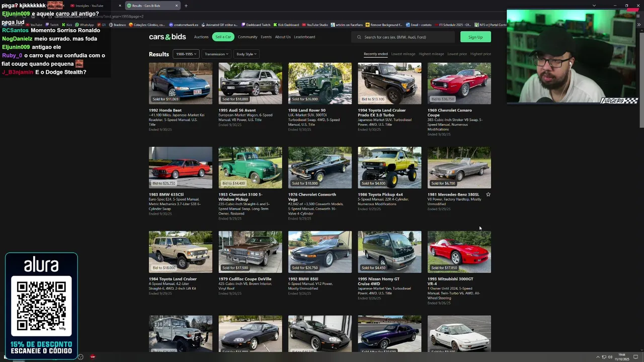Open the 1983 BMW 635CSi photo
Viewport: 644px width, 362px height.
pos(181,167)
